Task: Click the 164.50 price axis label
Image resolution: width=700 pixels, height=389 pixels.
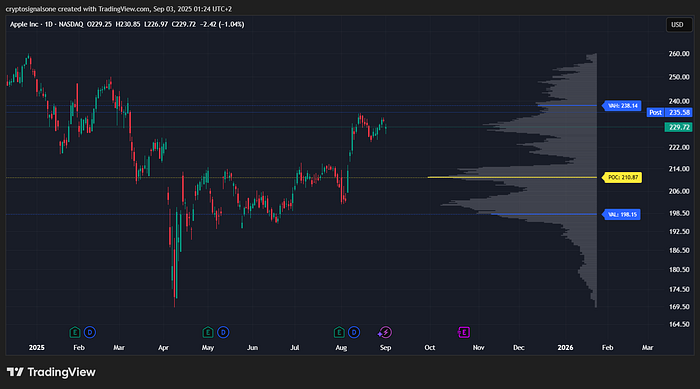Action: 679,324
